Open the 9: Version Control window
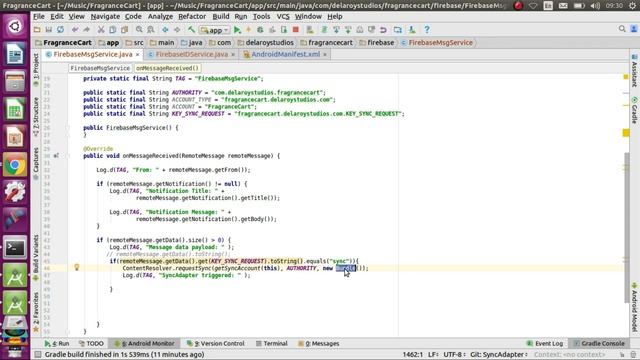The height and width of the screenshot is (360, 640). [x=216, y=344]
